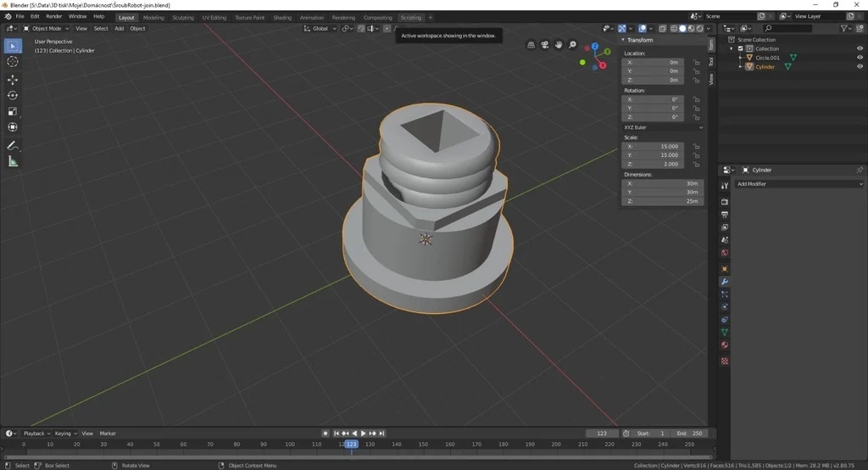
Task: Open the Texture properties tab
Action: [x=725, y=361]
